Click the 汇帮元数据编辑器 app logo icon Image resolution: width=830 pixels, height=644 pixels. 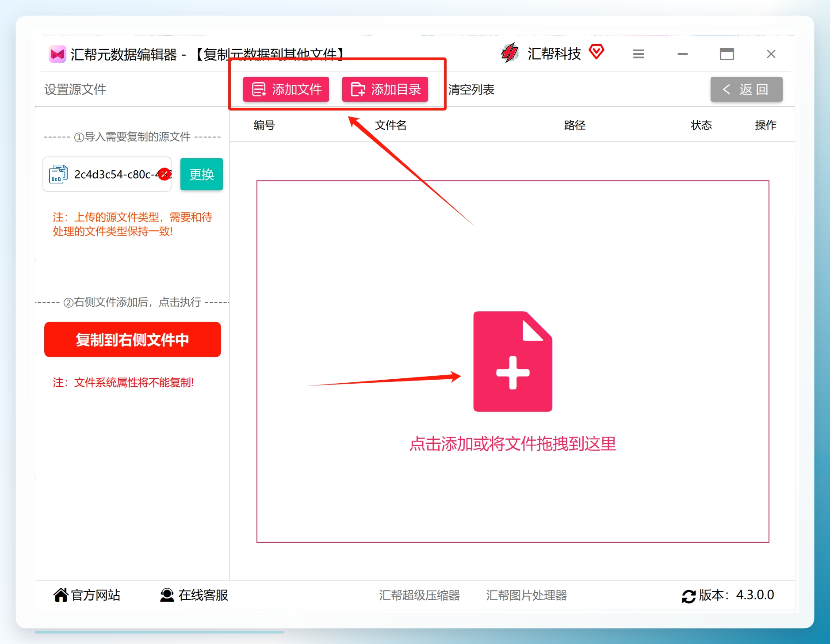[57, 54]
